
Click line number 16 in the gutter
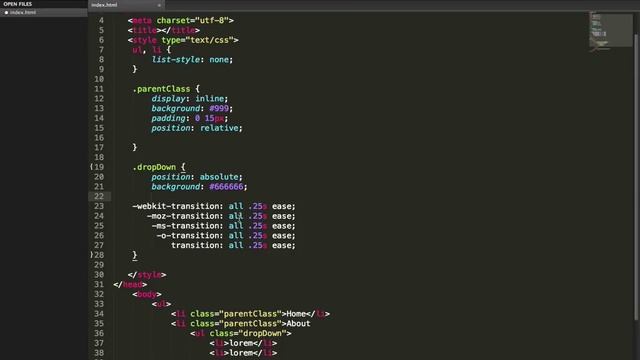(x=99, y=138)
